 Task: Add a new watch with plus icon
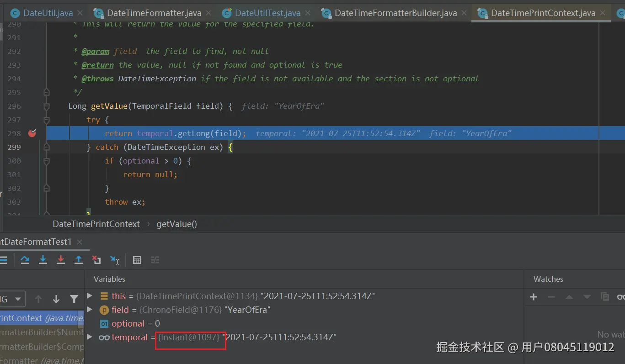pyautogui.click(x=534, y=297)
